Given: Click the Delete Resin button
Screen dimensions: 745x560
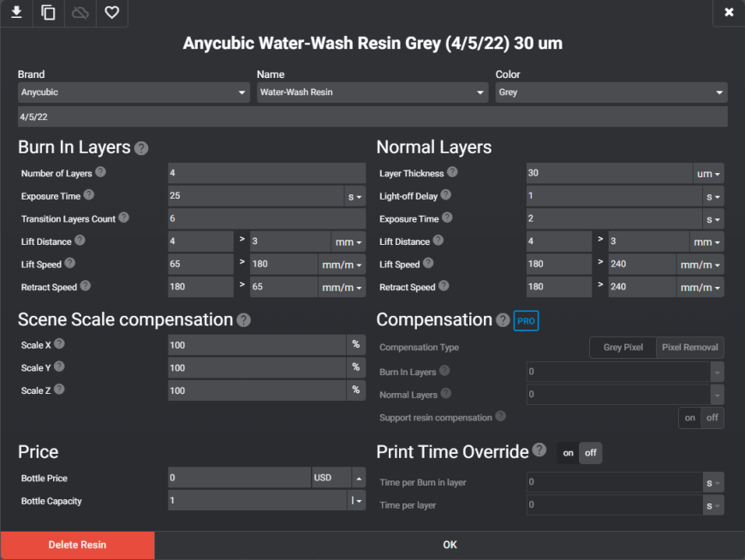Looking at the screenshot, I should pos(77,545).
